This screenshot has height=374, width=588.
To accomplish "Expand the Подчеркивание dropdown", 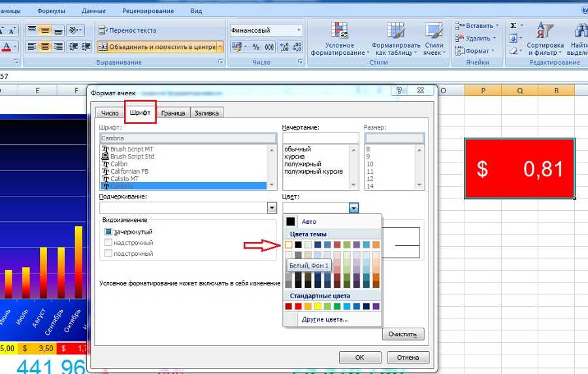I will point(272,208).
